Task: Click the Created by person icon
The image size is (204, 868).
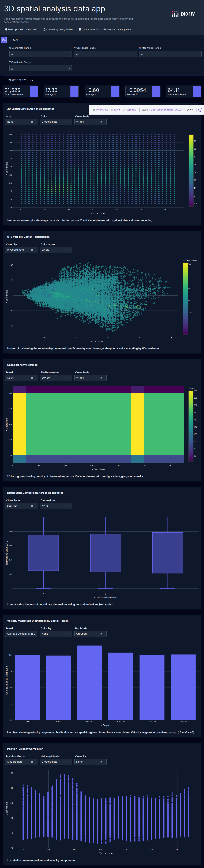Action: point(45,29)
